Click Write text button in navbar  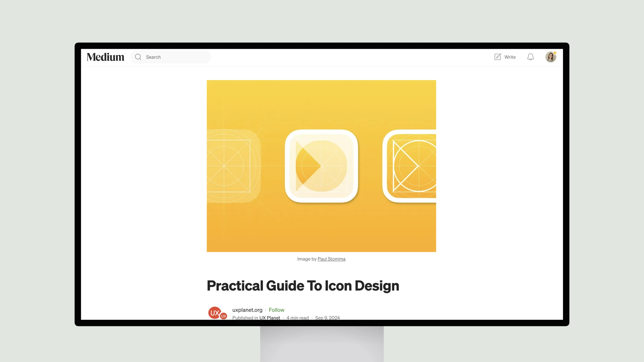point(509,57)
